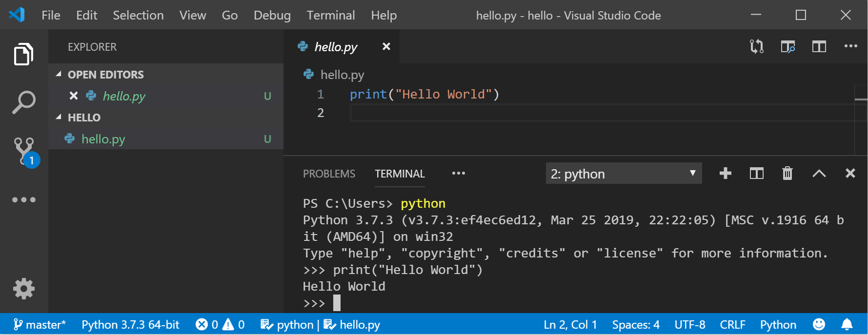Click Split Editor Right icon
868x335 pixels.
click(x=819, y=47)
